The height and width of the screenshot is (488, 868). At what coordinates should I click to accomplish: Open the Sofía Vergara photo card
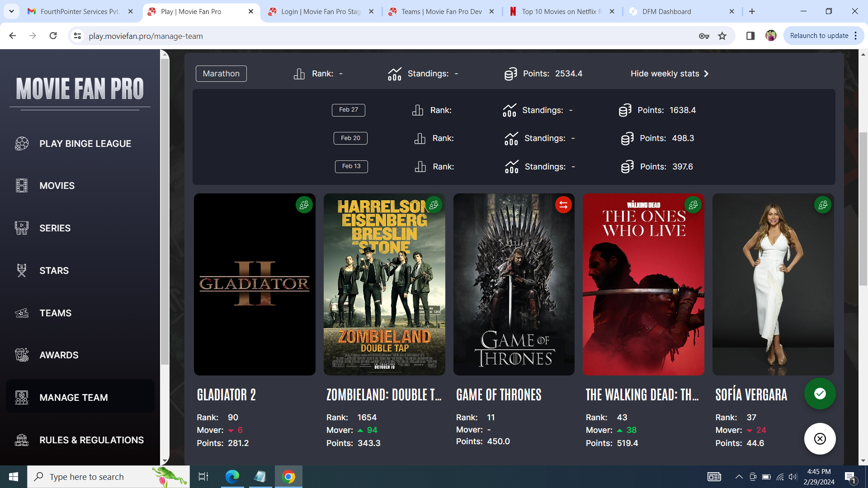click(773, 285)
